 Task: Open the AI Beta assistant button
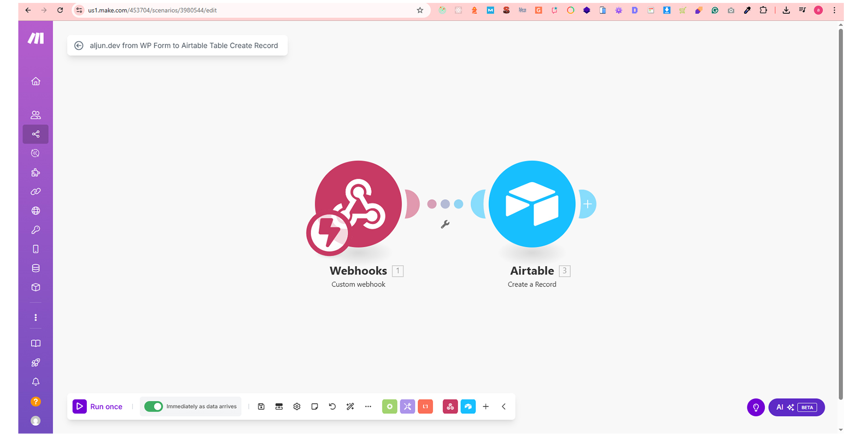click(796, 407)
